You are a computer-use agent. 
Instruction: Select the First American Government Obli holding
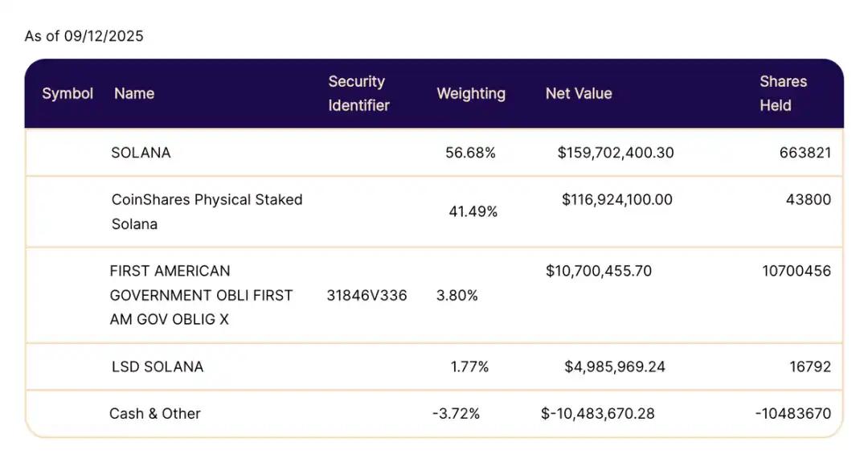click(x=201, y=295)
